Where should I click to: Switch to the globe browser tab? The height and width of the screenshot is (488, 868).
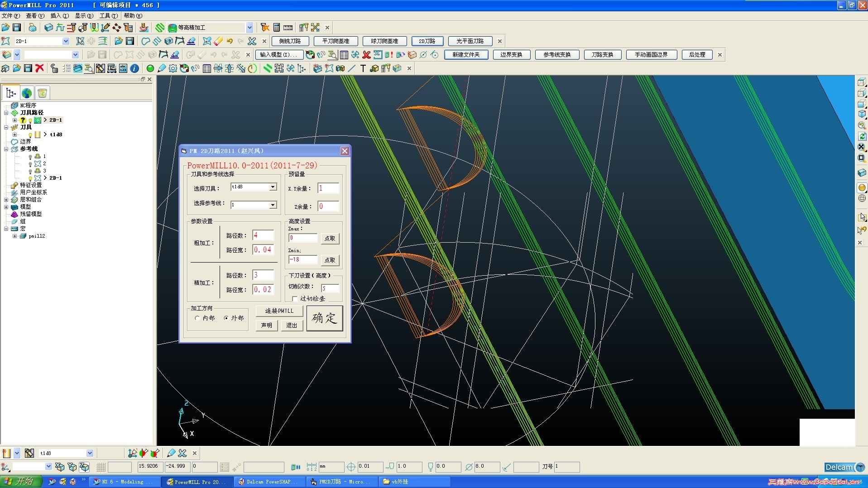[27, 93]
